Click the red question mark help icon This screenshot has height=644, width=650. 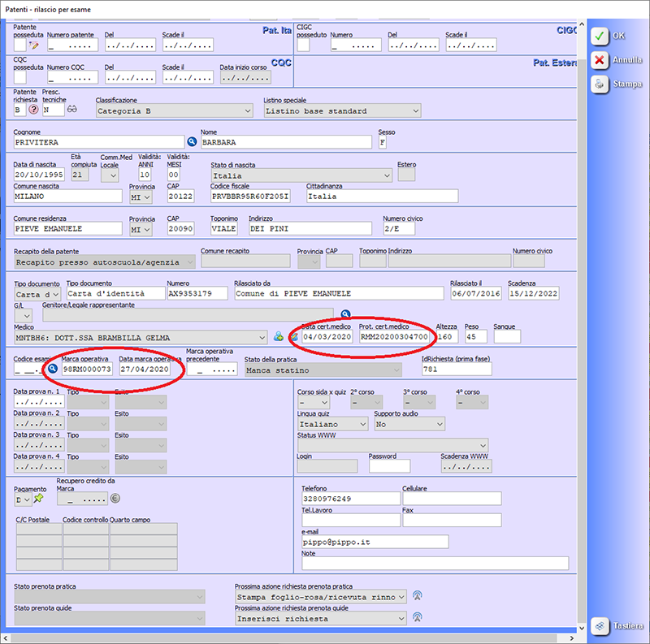34,110
